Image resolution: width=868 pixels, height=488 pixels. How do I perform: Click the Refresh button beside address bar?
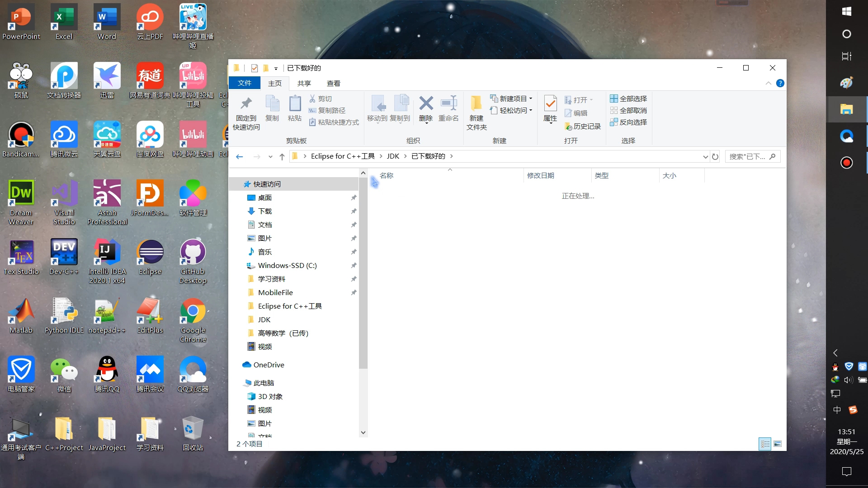pyautogui.click(x=715, y=156)
